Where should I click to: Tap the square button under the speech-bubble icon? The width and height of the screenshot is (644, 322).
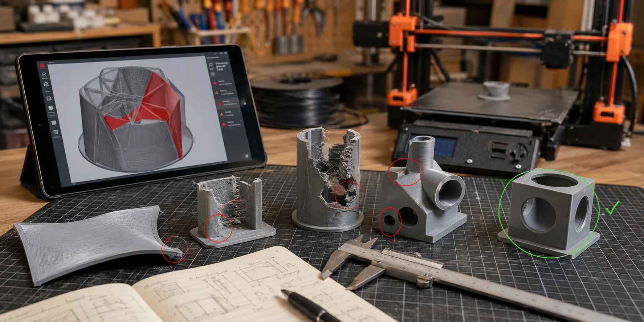[x=213, y=74]
